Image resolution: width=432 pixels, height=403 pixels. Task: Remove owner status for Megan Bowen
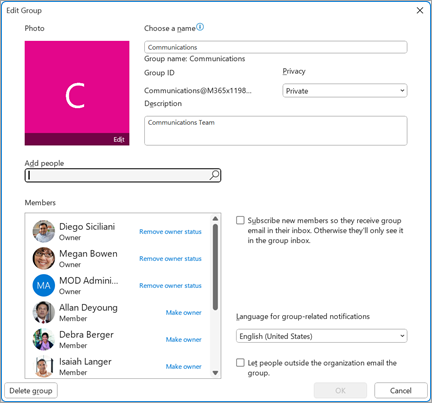170,258
